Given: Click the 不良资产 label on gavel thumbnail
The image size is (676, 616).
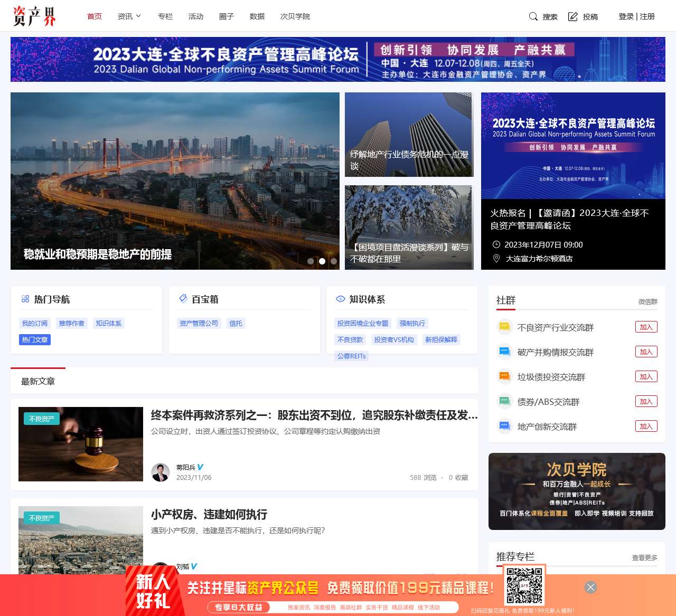Looking at the screenshot, I should pyautogui.click(x=42, y=419).
